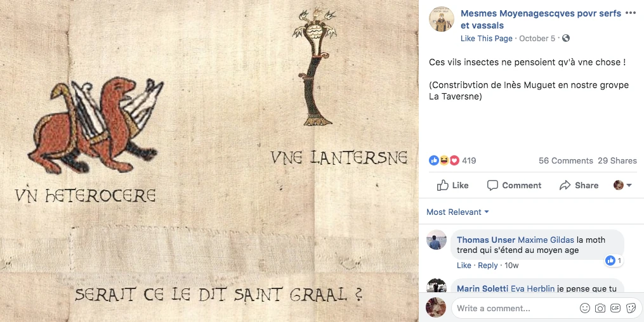Share this post using Share button

(579, 186)
